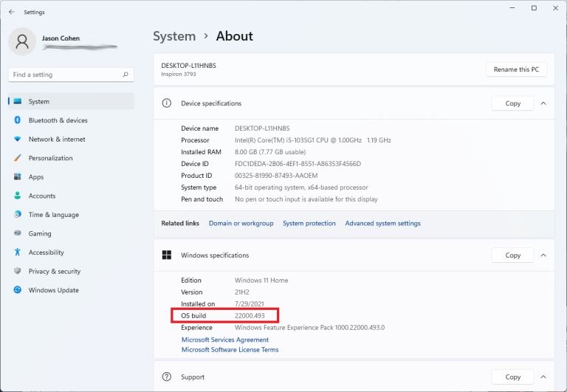Maximize the Settings window
The width and height of the screenshot is (567, 392).
tap(534, 8)
